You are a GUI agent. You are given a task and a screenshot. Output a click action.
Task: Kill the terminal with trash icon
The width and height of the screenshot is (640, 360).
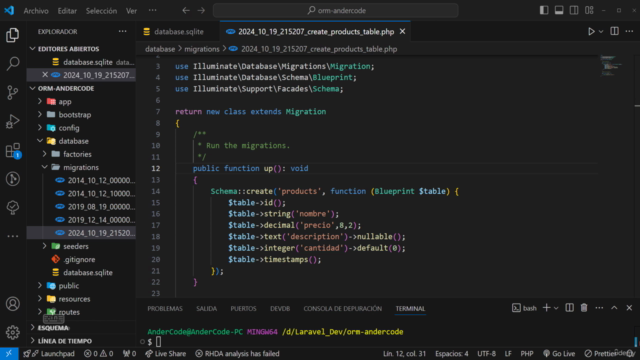[x=584, y=308]
